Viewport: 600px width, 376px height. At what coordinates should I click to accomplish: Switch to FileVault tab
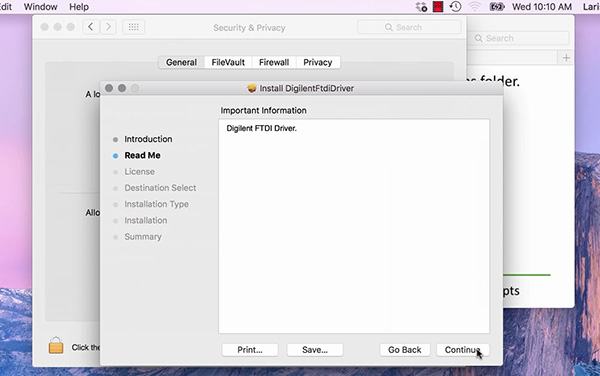228,62
